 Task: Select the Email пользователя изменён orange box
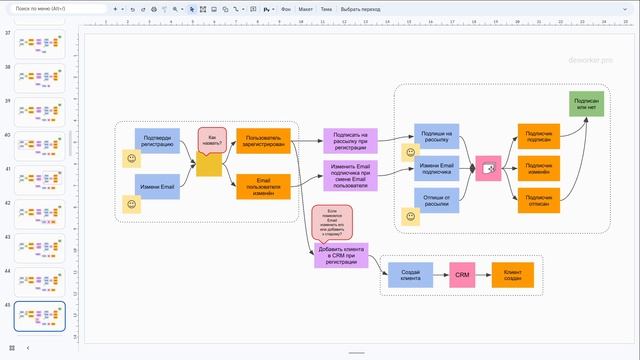263,187
